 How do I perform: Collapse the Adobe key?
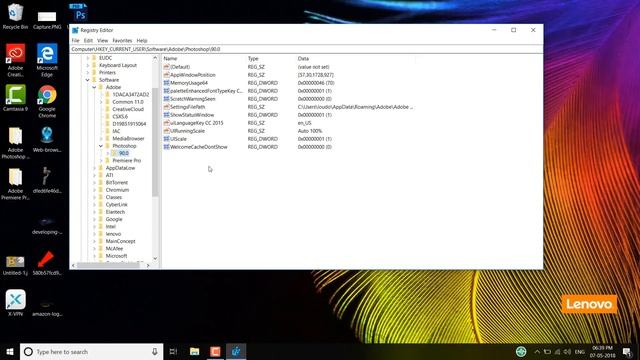coord(94,87)
